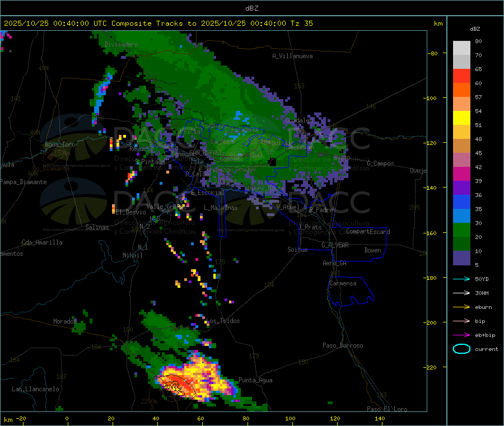This screenshot has width=504, height=426.
Task: Click the dark green 10-20 dBZ block
Action: (x=461, y=244)
